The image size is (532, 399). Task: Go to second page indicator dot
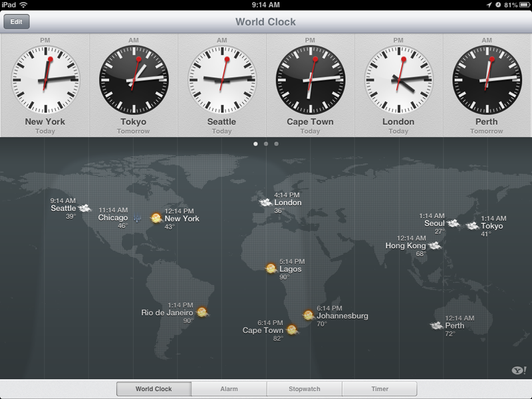266,144
